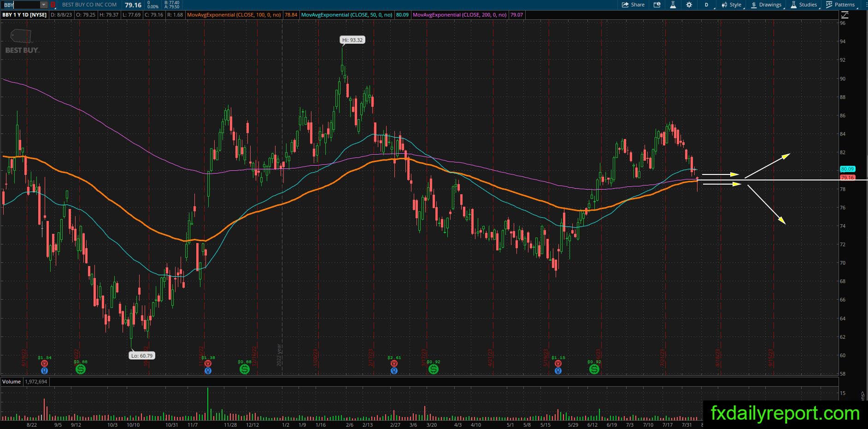Click the $1.54 earnings phone icon
This screenshot has height=429, width=868.
44,364
